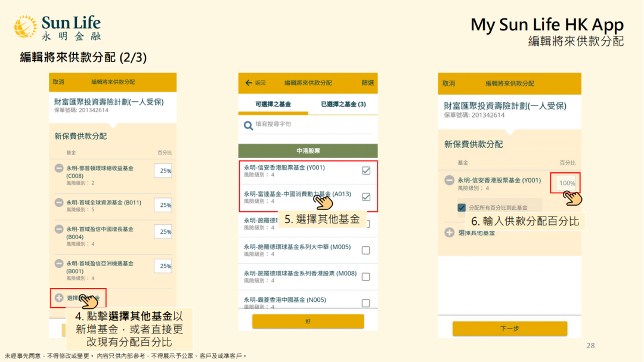
Task: Remove fund B011 via its minus icon
Action: [x=58, y=203]
